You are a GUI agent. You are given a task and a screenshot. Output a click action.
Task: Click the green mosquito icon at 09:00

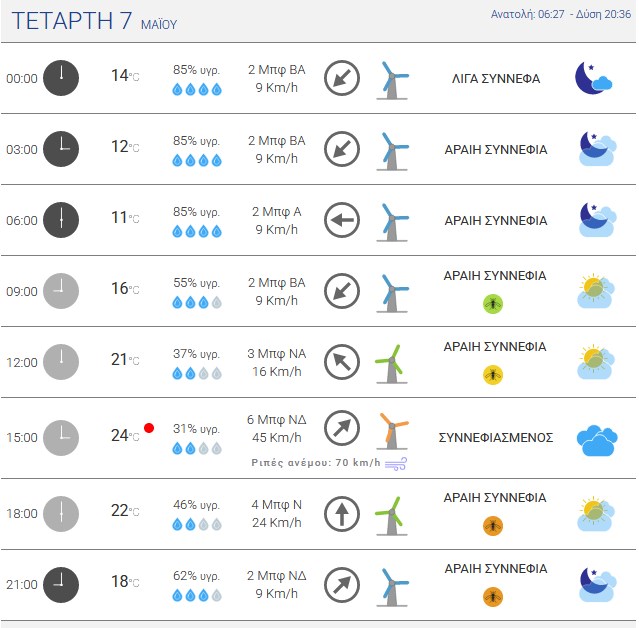(x=493, y=304)
